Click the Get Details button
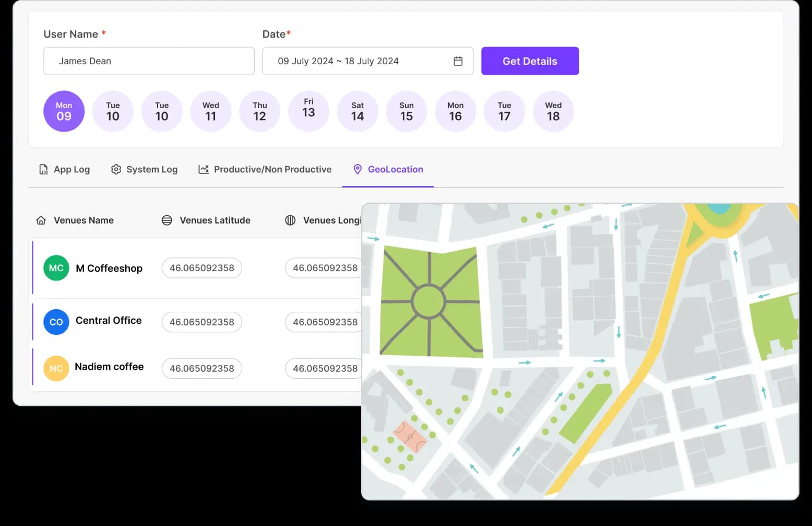This screenshot has width=812, height=526. coord(530,61)
